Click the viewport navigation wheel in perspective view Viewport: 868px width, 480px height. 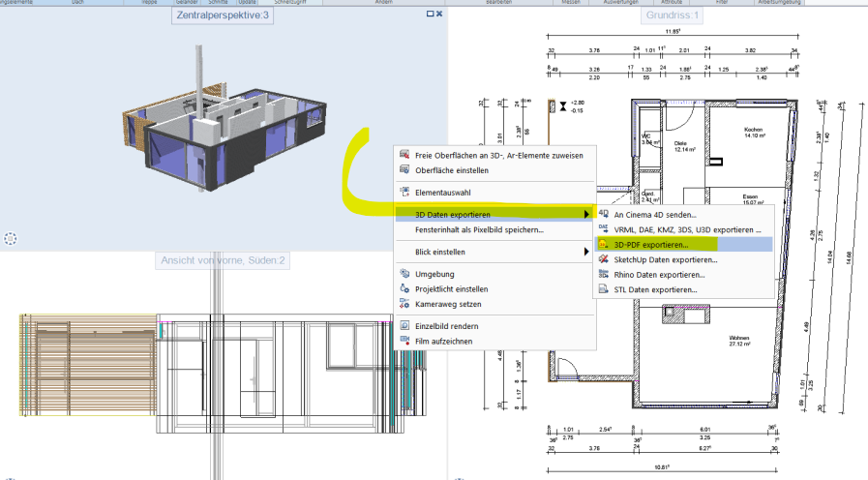tap(11, 238)
